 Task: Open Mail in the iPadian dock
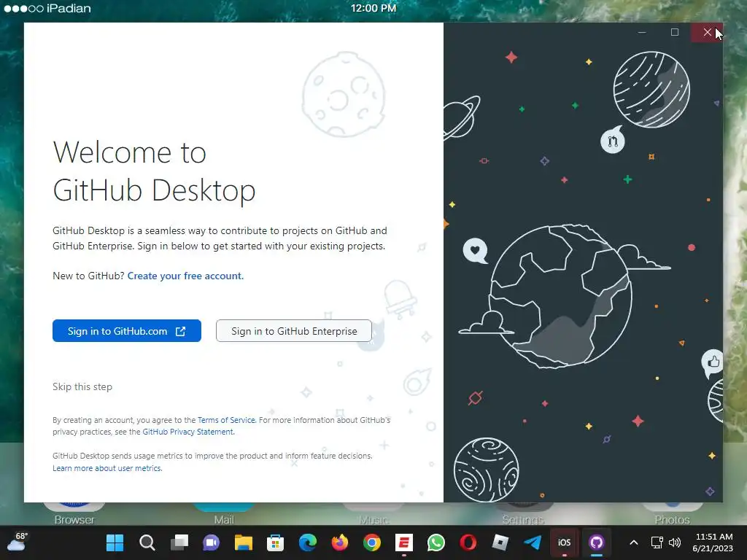point(224,514)
